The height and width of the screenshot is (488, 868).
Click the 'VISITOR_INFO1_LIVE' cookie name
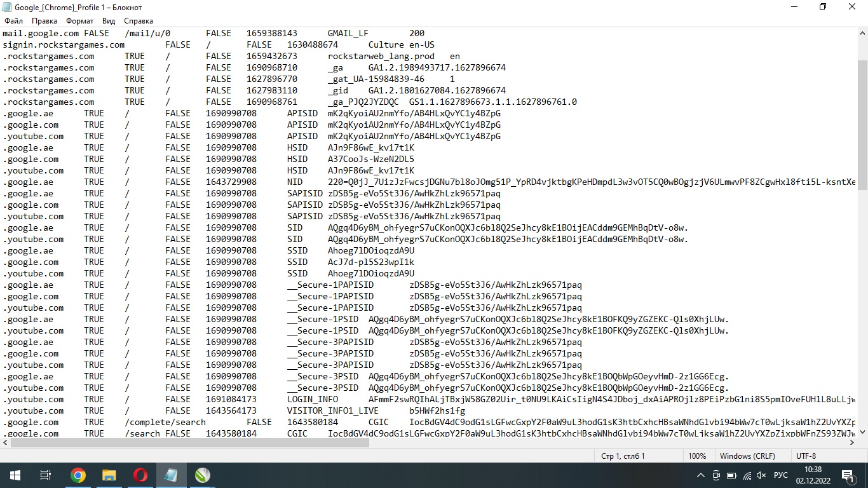click(x=333, y=410)
